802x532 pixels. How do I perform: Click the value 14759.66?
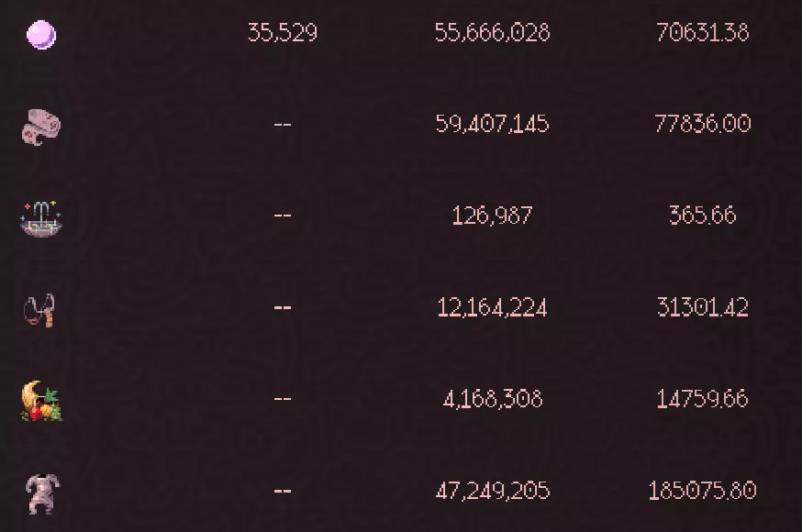703,399
